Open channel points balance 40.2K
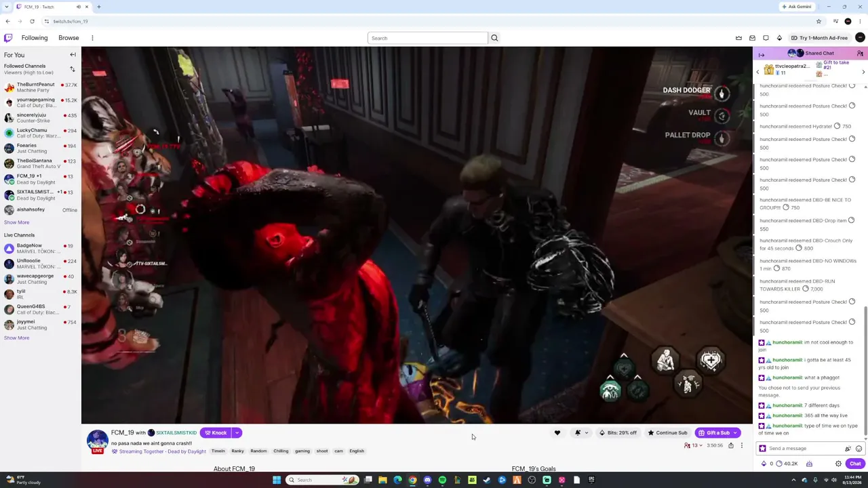Screen dimensions: 868x488 (x=787, y=464)
